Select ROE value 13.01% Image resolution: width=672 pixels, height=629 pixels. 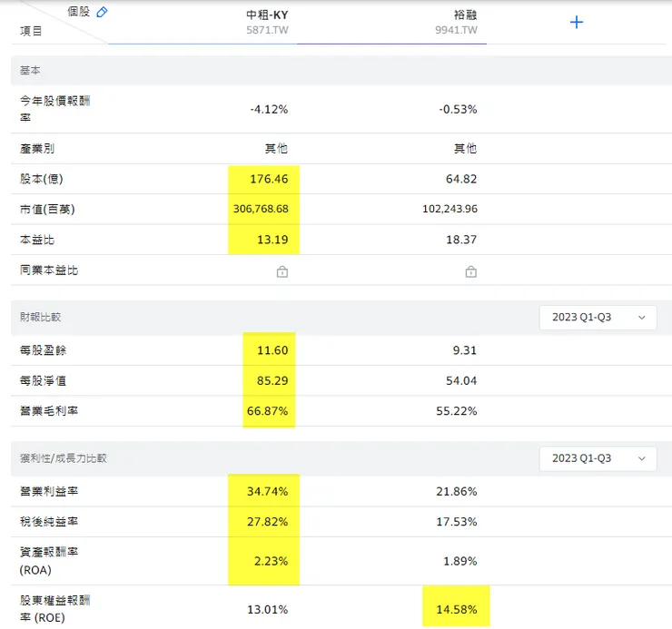[x=267, y=609]
